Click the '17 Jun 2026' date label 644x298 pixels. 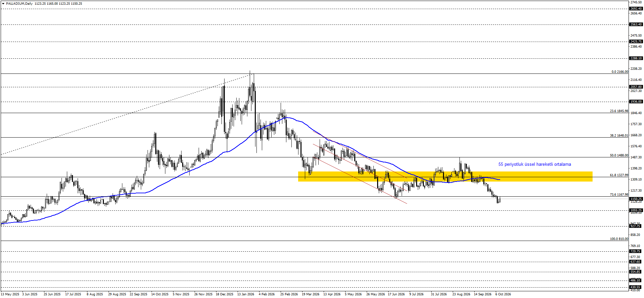coord(396,294)
